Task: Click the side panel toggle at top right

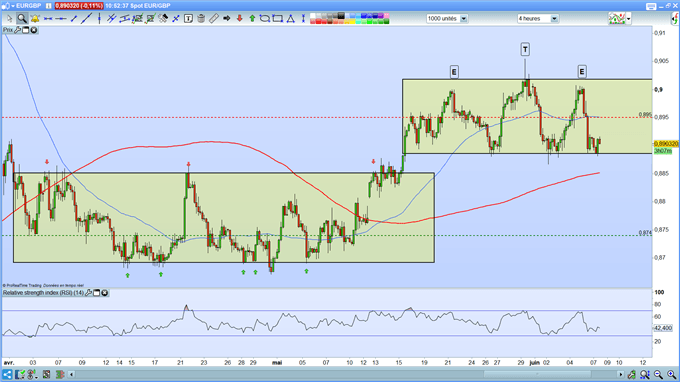Action: pos(675,19)
